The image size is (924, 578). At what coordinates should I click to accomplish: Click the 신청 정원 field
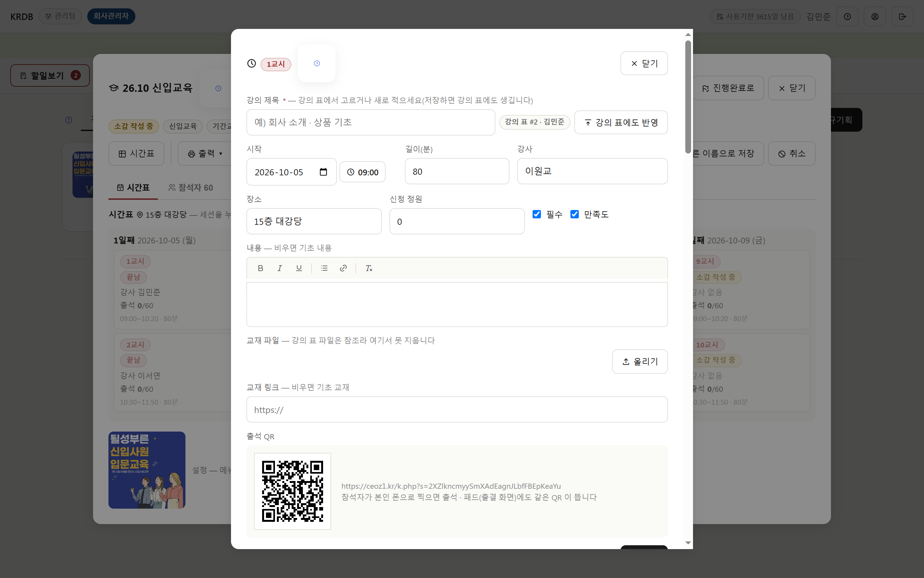457,221
